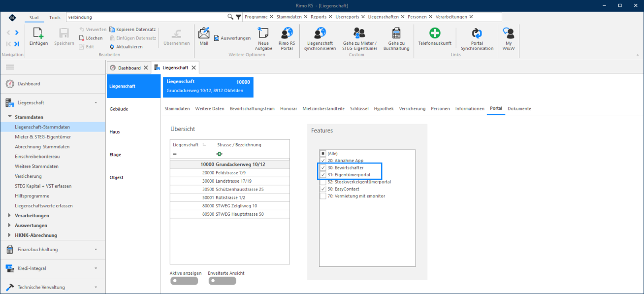Open Mieter & STEG-Eigentümer in sidebar
Viewport: 644px width, 294px height.
click(x=43, y=137)
